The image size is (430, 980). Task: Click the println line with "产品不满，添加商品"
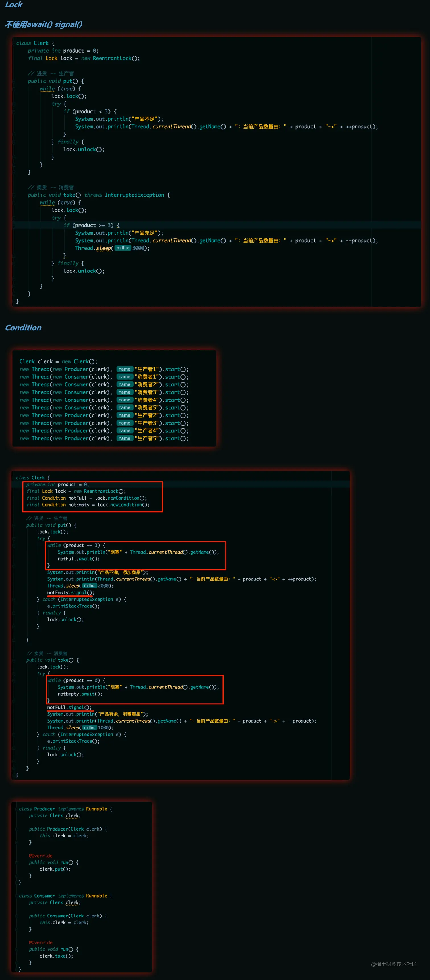point(98,572)
